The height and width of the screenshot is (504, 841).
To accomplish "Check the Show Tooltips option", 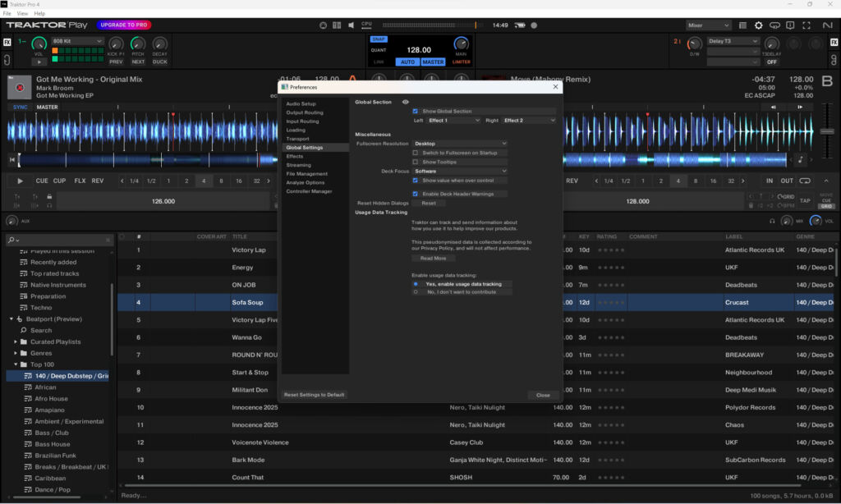I will click(x=416, y=162).
